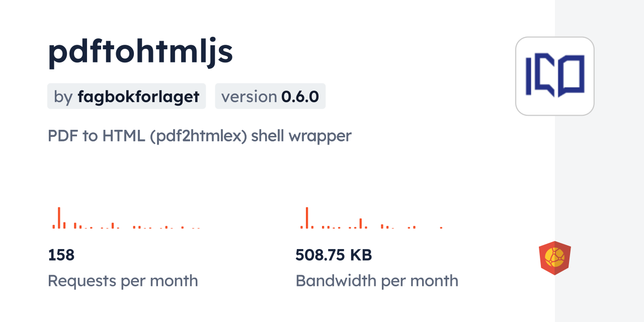
Task: Click the "by fagbokforlaget" author badge
Action: tap(126, 96)
